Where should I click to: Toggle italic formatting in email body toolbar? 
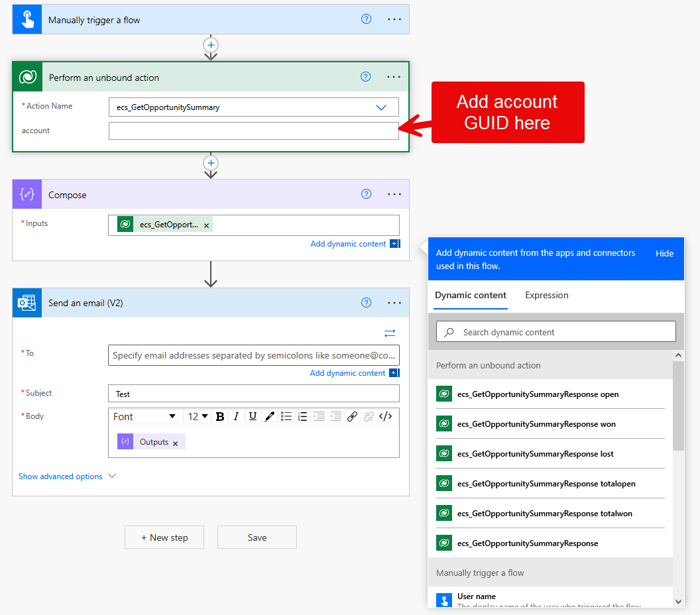pos(236,416)
